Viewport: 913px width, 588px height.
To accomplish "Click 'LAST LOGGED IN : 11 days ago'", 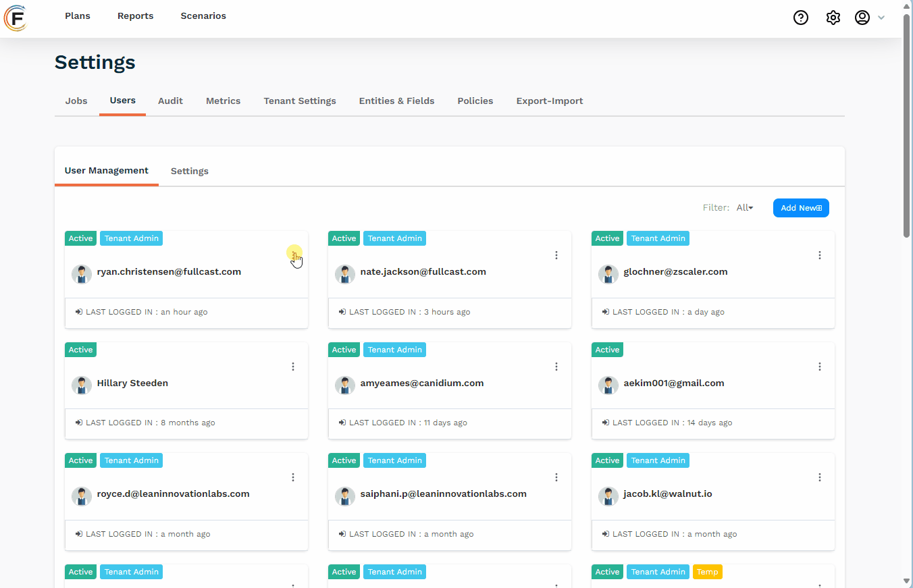I will click(x=409, y=423).
